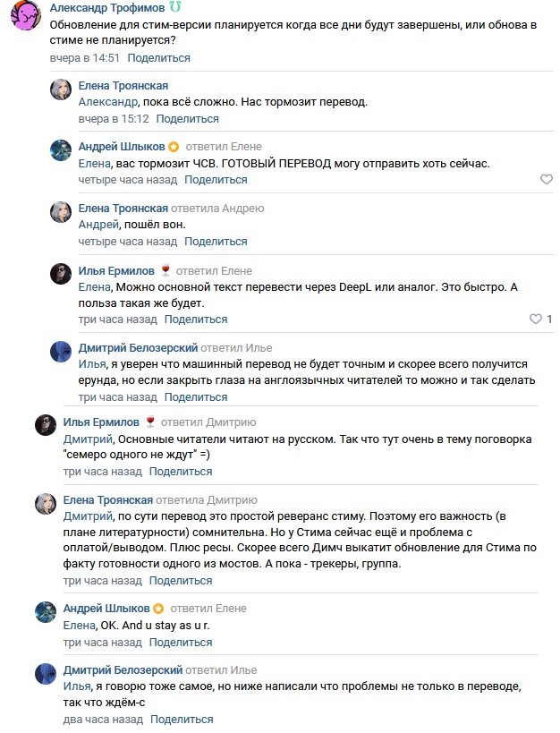Click the 'Андрей' mention in 'пошёл вон' reply
The width and height of the screenshot is (560, 733).
coord(98,225)
